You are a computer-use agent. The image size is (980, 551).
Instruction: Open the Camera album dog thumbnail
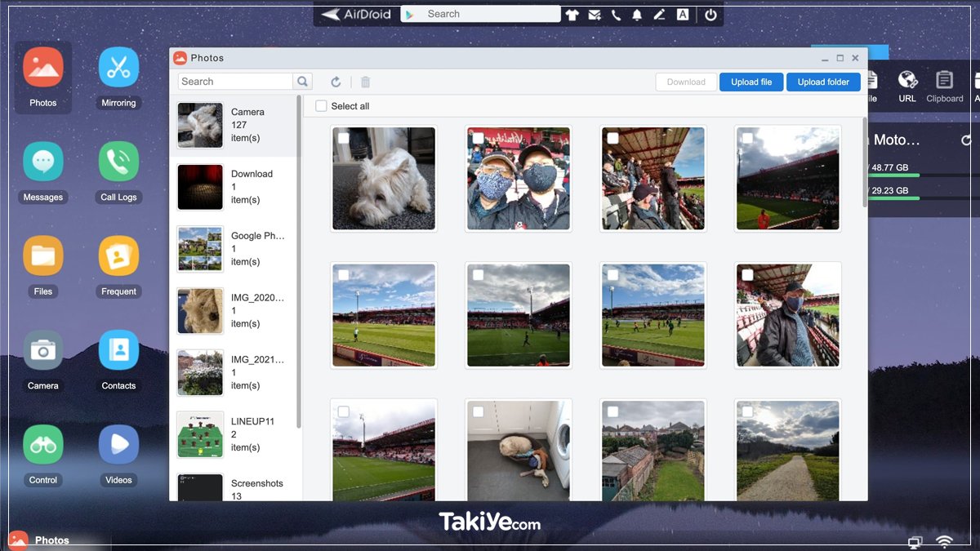pyautogui.click(x=200, y=125)
